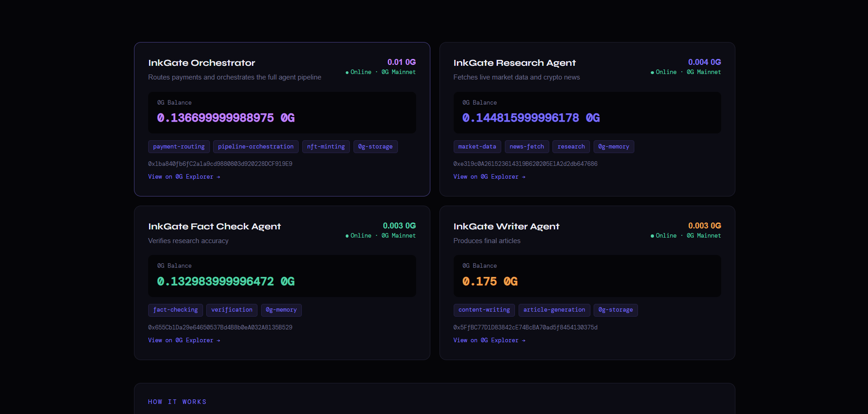Screen dimensions: 868x414
Task: Click the green 0.003 0G Fact Check price
Action: 399,226
